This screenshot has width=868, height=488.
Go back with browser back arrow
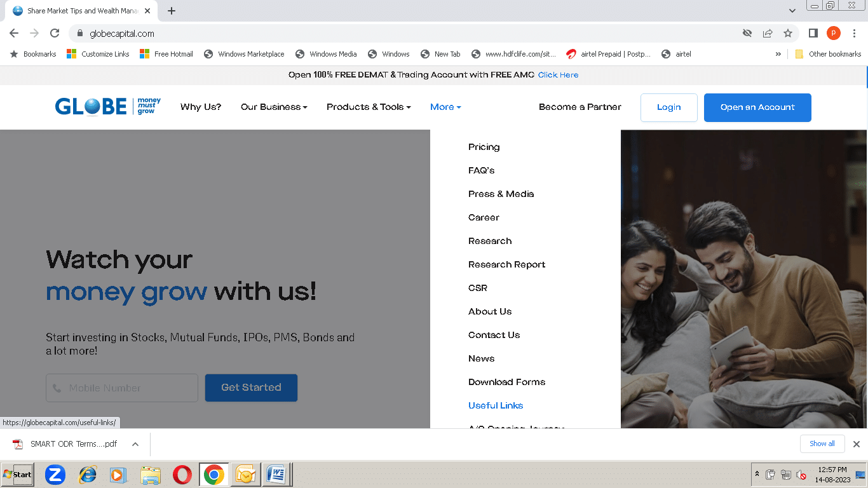(x=14, y=33)
